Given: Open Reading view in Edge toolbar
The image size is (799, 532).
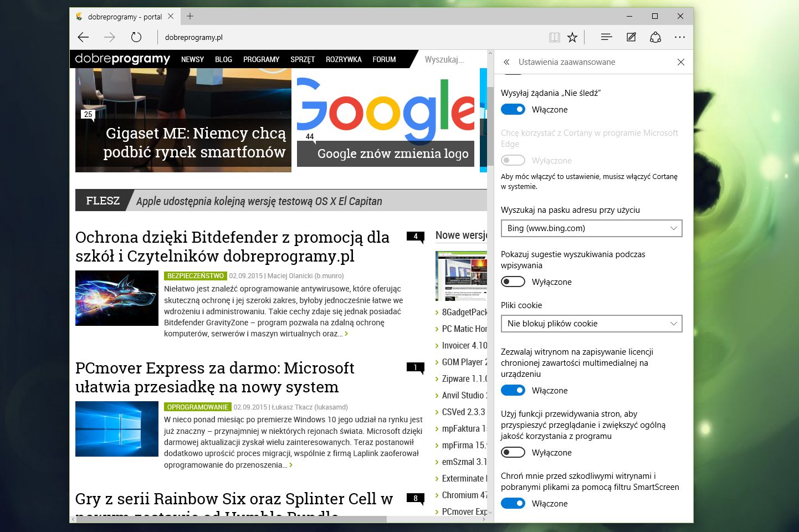Looking at the screenshot, I should point(554,37).
